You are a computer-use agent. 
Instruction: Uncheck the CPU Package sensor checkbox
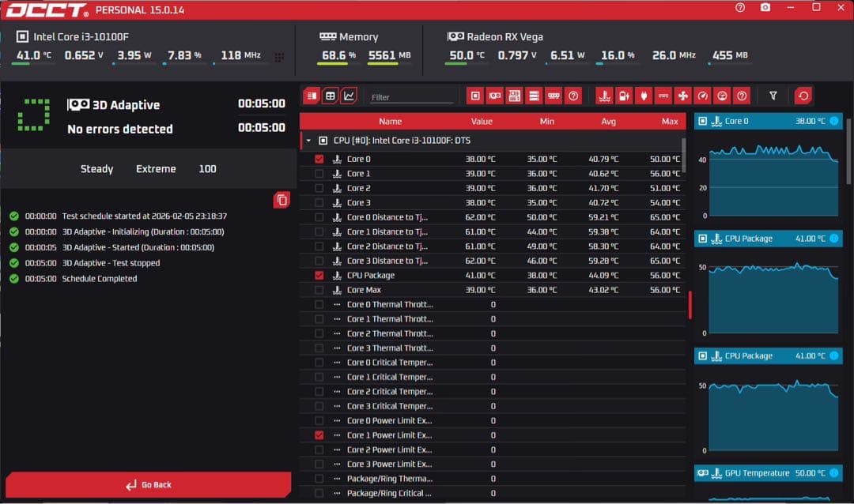point(319,276)
